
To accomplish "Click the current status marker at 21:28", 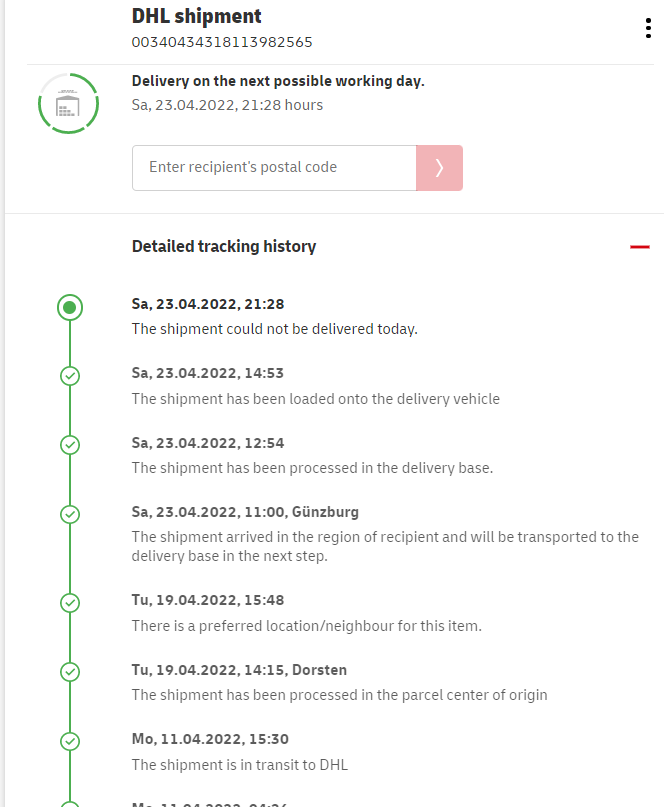I will pyautogui.click(x=69, y=308).
